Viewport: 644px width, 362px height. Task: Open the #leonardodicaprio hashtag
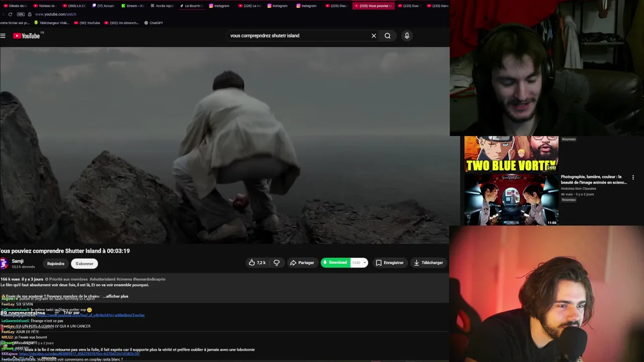pyautogui.click(x=149, y=279)
